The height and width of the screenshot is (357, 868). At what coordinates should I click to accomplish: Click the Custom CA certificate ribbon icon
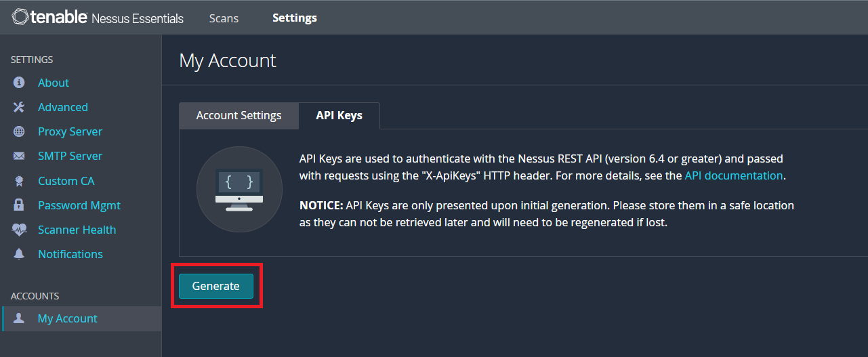tap(19, 181)
